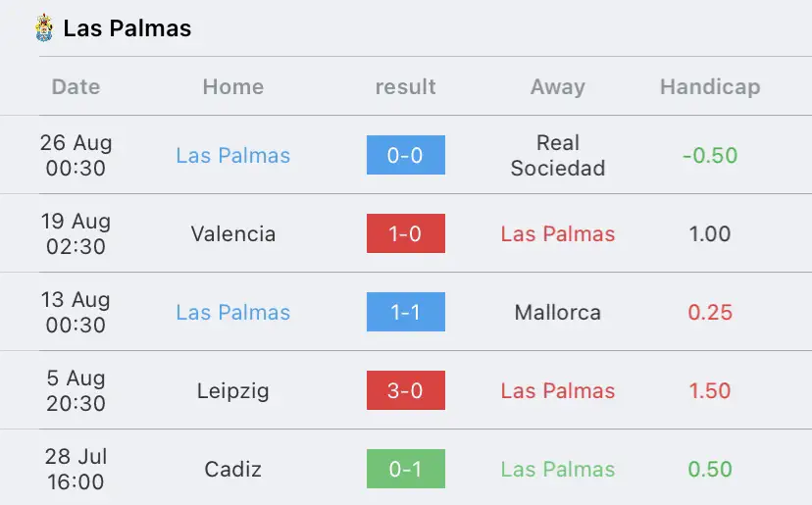Select the Home column header
Image resolution: width=812 pixels, height=505 pixels.
[x=233, y=86]
